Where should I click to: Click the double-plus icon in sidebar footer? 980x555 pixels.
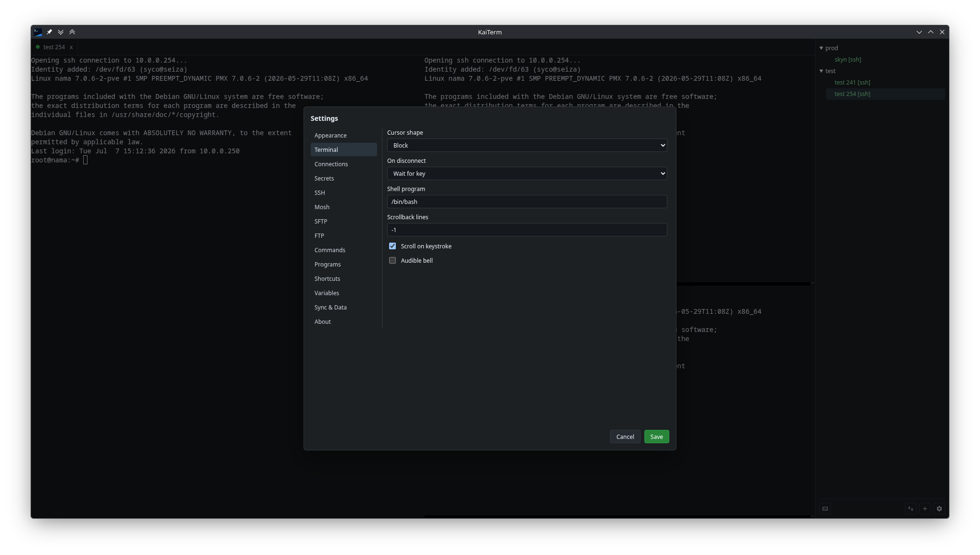pyautogui.click(x=911, y=509)
